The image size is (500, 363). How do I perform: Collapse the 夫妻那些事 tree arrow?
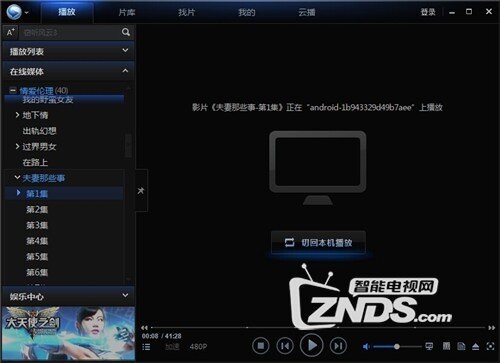point(17,177)
